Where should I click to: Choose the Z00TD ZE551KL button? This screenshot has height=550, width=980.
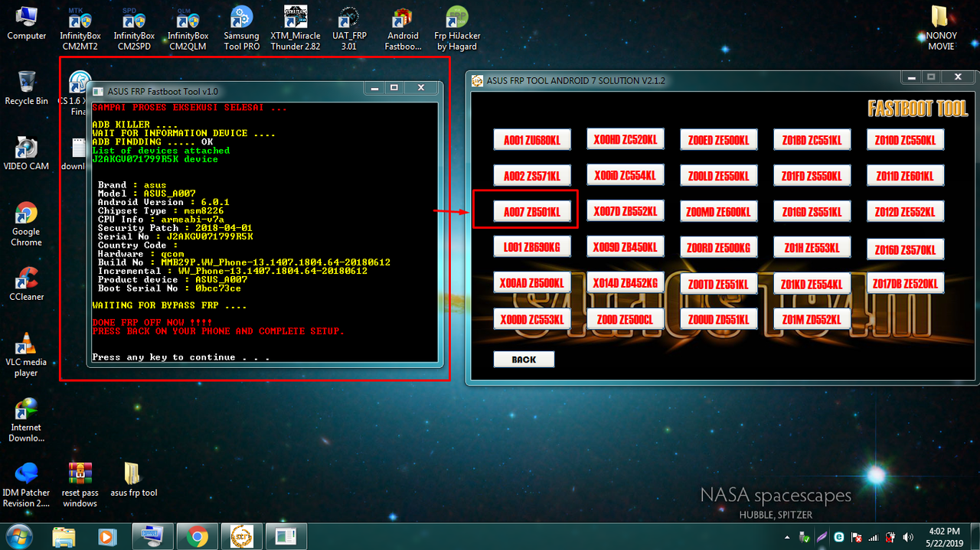(x=718, y=285)
